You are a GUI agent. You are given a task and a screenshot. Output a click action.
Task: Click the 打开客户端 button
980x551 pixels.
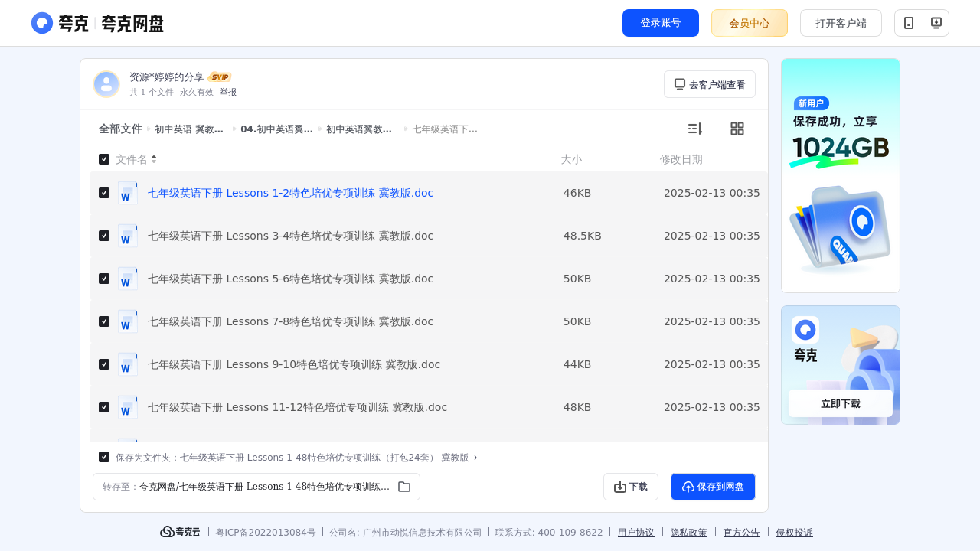pos(841,23)
